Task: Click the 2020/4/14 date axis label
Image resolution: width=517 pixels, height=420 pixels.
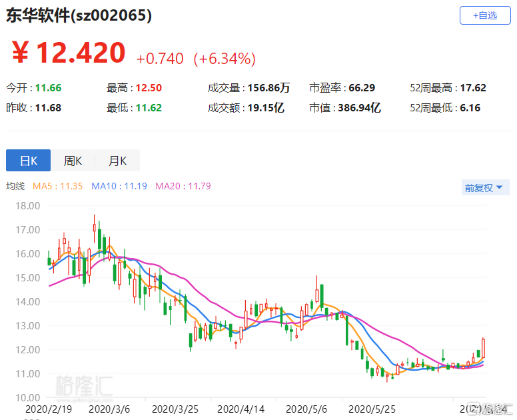Action: pyautogui.click(x=241, y=409)
